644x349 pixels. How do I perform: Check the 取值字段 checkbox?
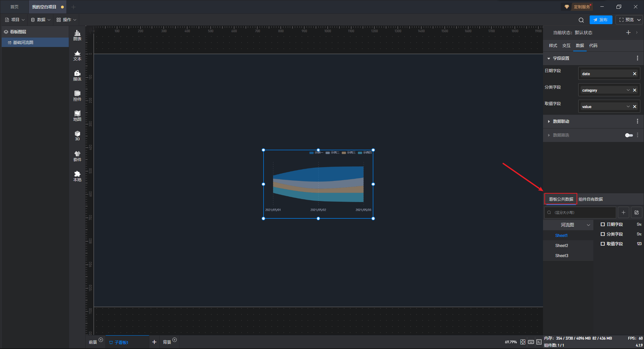coord(603,244)
